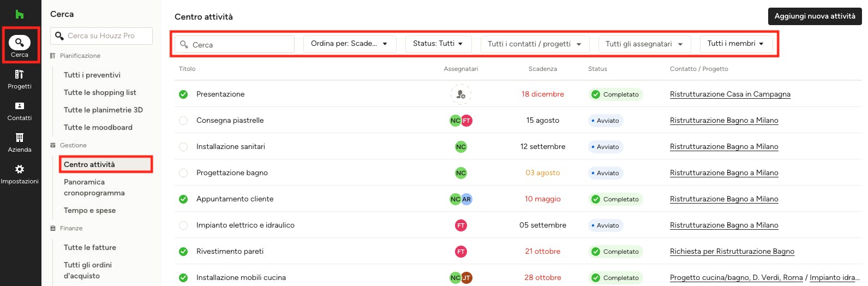Click the Houzz logo icon

tap(20, 14)
